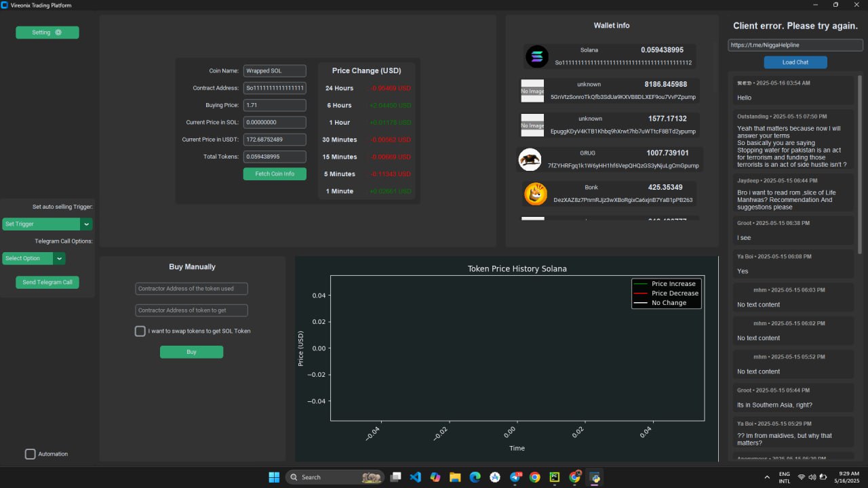Open File Explorer from the taskbar

(455, 477)
